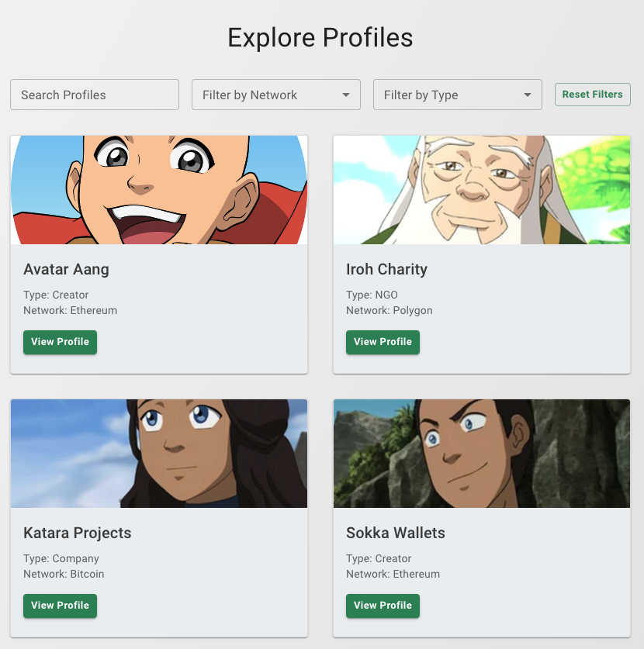This screenshot has width=644, height=649.
Task: Click the Avatar Aang card title
Action: pyautogui.click(x=66, y=270)
